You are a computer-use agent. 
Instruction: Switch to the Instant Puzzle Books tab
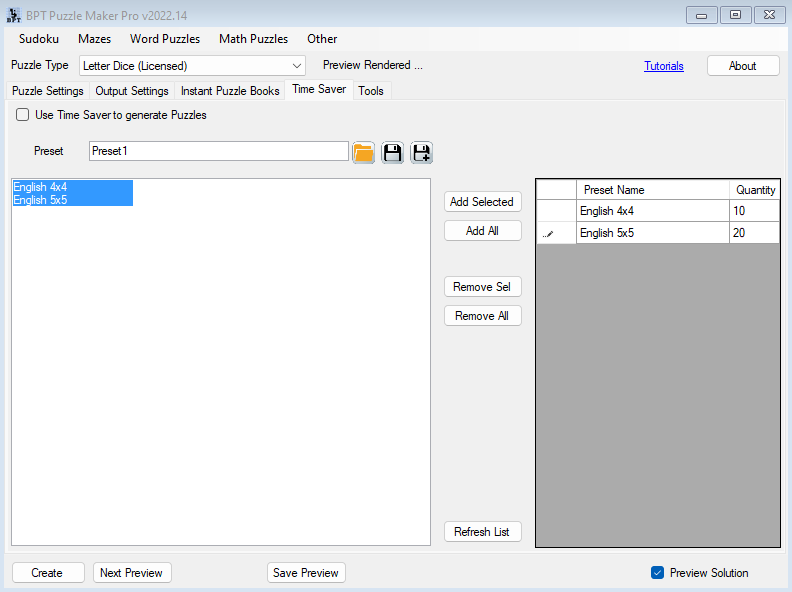coord(230,91)
